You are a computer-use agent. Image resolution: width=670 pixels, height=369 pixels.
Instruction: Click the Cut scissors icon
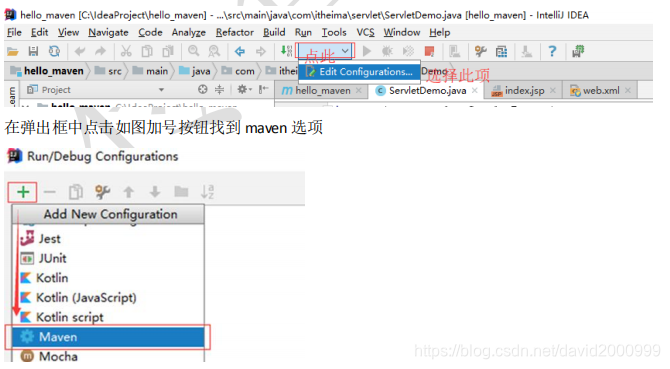pos(126,52)
